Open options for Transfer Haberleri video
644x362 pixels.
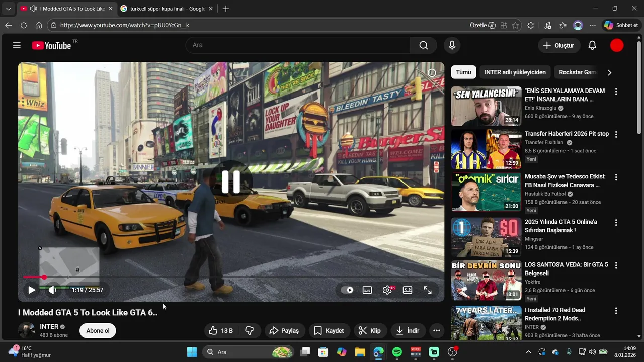[616, 134]
